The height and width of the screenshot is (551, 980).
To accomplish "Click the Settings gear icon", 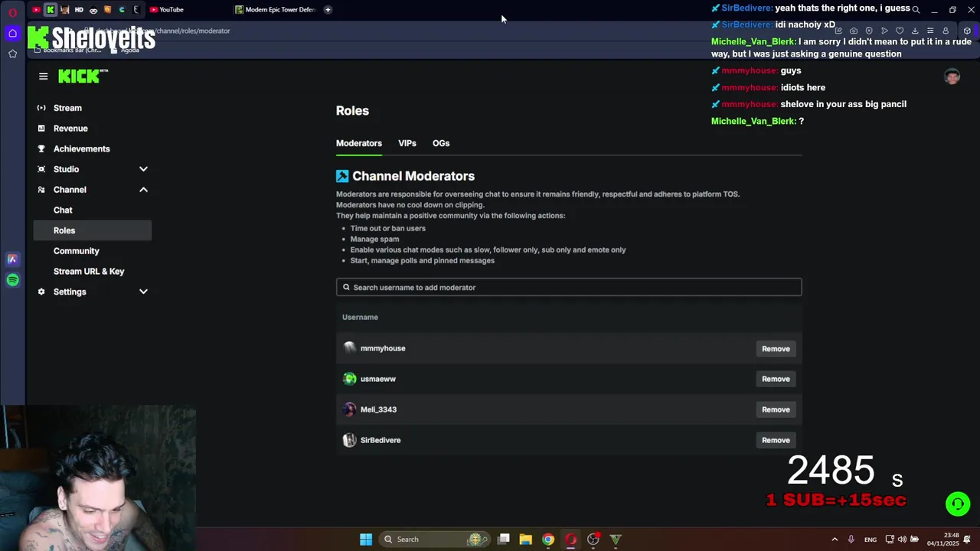I will point(41,292).
